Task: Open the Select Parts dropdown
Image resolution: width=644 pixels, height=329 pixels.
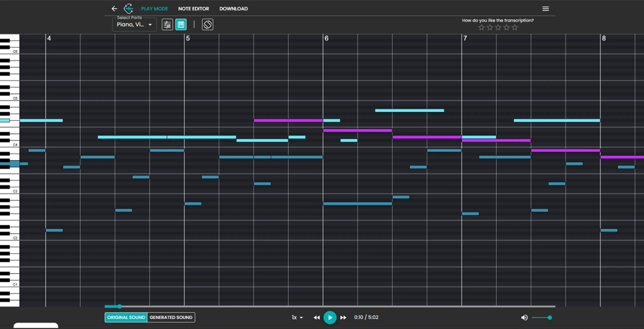Action: point(134,24)
